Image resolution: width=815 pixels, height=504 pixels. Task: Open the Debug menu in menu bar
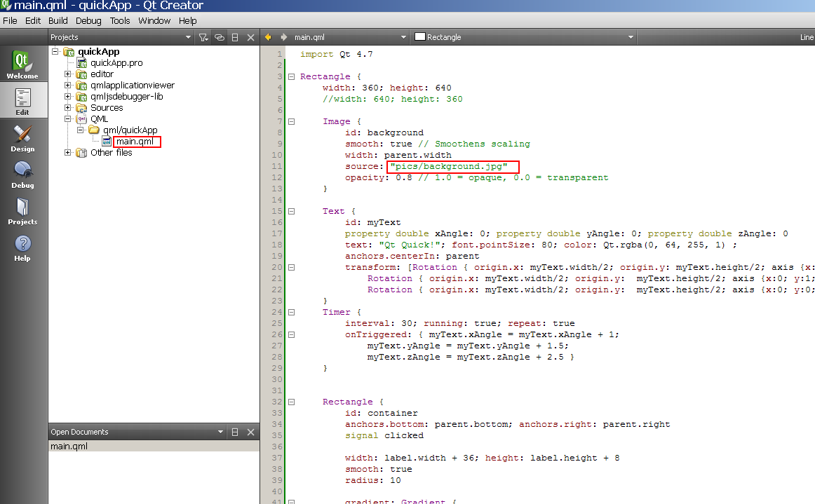click(88, 21)
